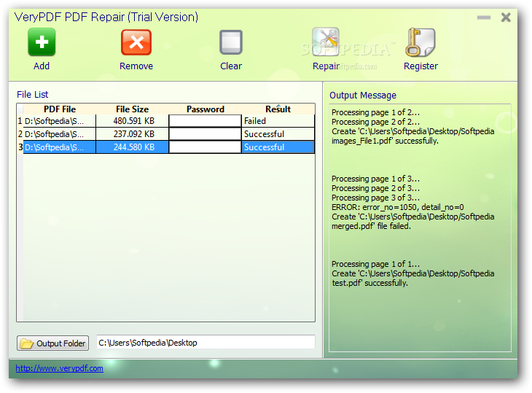Select row 2 PDF file path
The image size is (532, 393).
[x=60, y=134]
